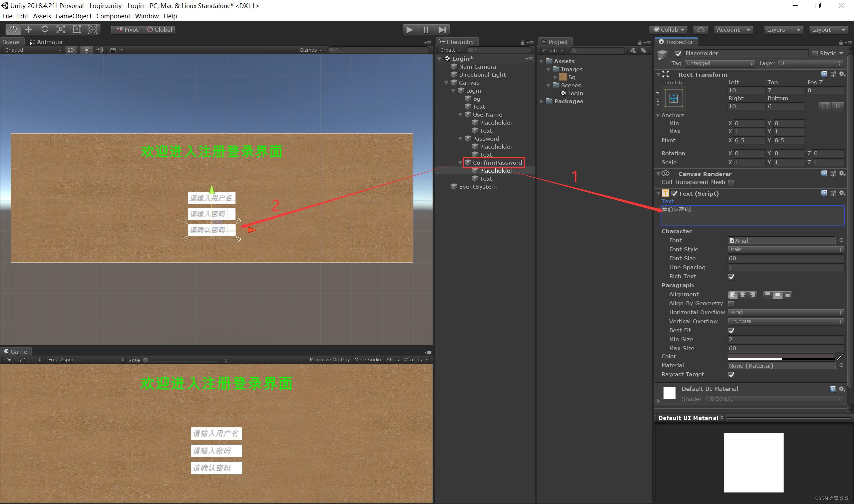The image size is (854, 504).
Task: Enable Best Fit checkbox in Text Script
Action: tap(732, 330)
